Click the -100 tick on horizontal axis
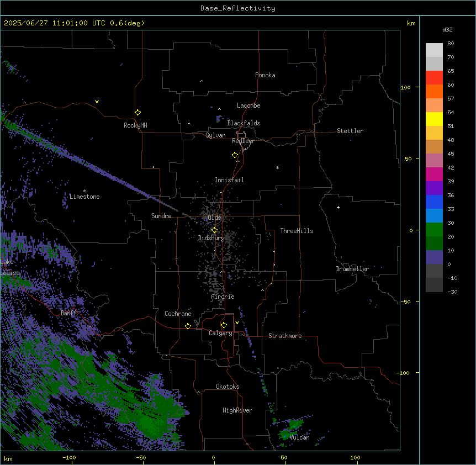Image resolution: width=476 pixels, height=465 pixels. coord(69,457)
